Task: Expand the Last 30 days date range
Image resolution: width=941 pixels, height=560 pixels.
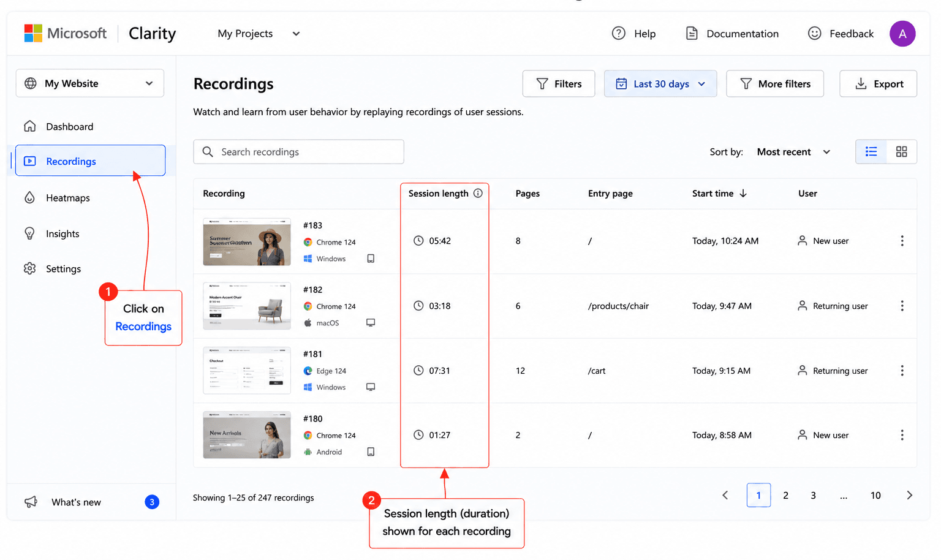Action: coord(660,84)
